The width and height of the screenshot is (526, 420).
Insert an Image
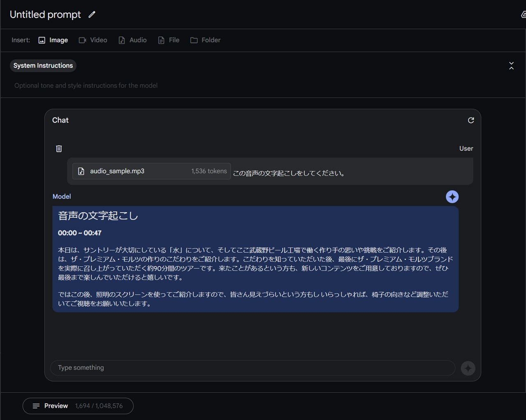[53, 40]
